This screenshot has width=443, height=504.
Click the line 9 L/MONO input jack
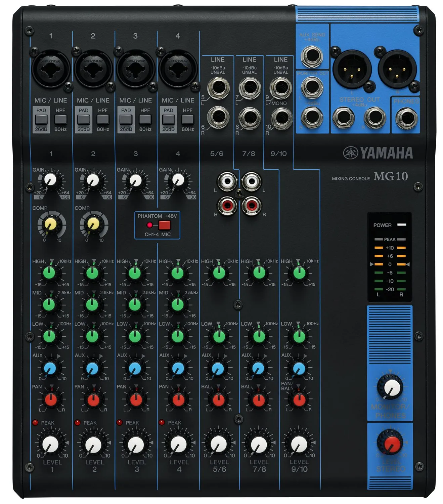tap(280, 88)
